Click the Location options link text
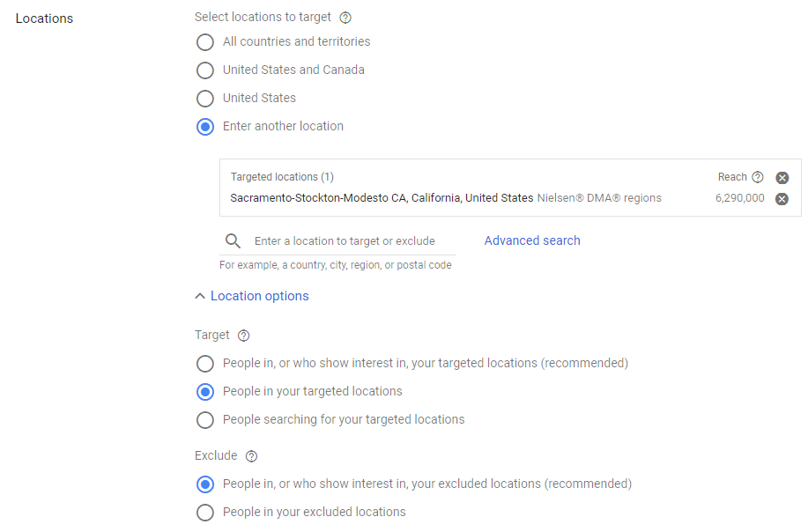This screenshot has height=532, width=808. point(260,296)
